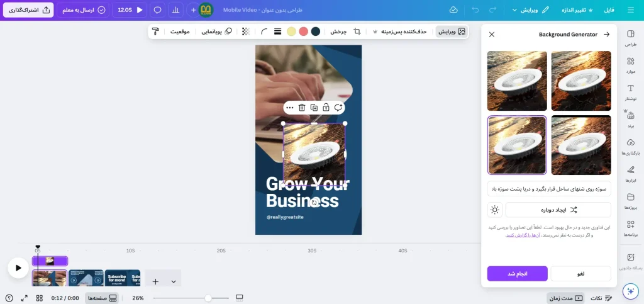The image size is (644, 304).
Task: Open the corner rounding icon
Action: click(x=264, y=31)
